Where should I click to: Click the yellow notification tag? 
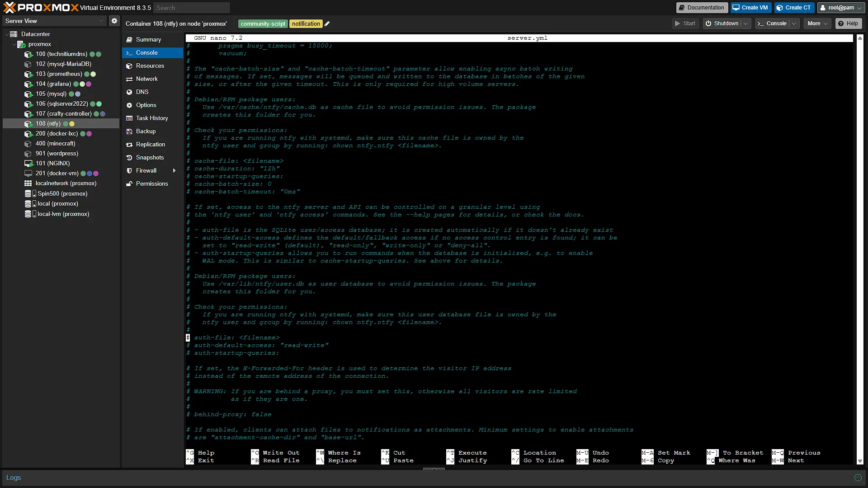[x=306, y=24]
